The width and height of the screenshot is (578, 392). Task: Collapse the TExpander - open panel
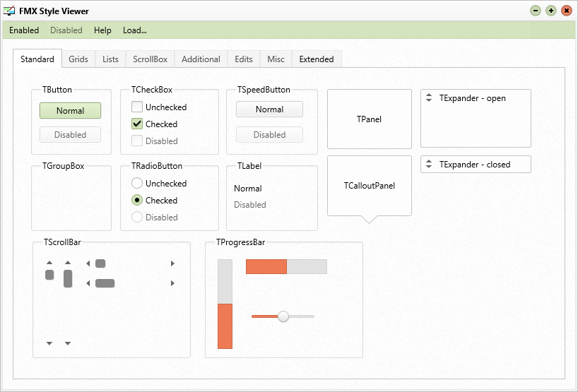pyautogui.click(x=429, y=97)
